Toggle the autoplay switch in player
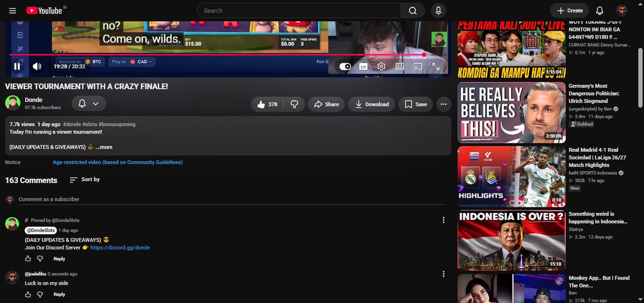The width and height of the screenshot is (644, 303). [345, 66]
